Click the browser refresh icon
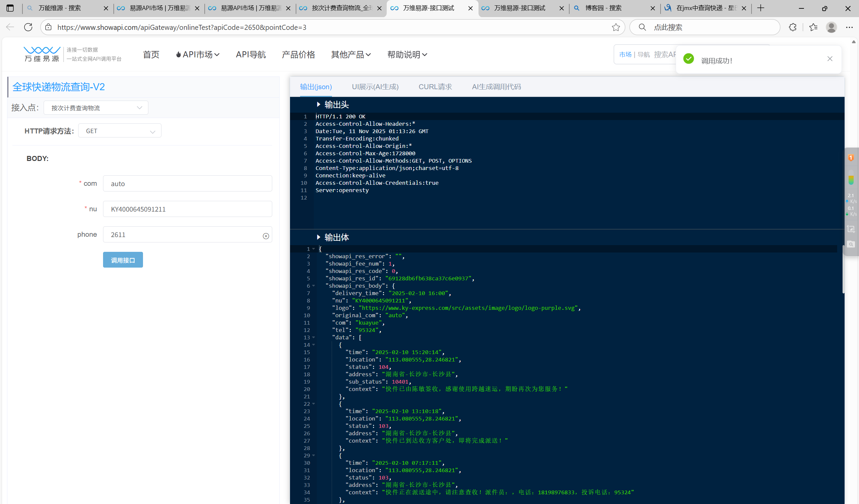 (28, 27)
